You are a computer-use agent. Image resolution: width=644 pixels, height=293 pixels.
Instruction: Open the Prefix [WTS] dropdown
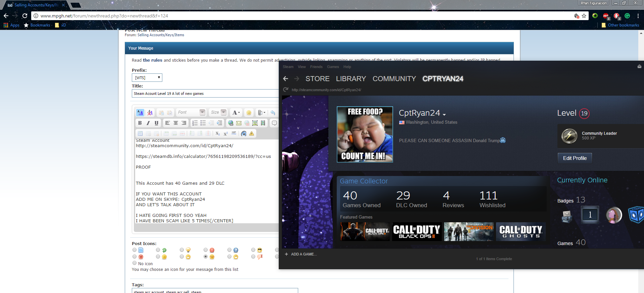coord(147,78)
